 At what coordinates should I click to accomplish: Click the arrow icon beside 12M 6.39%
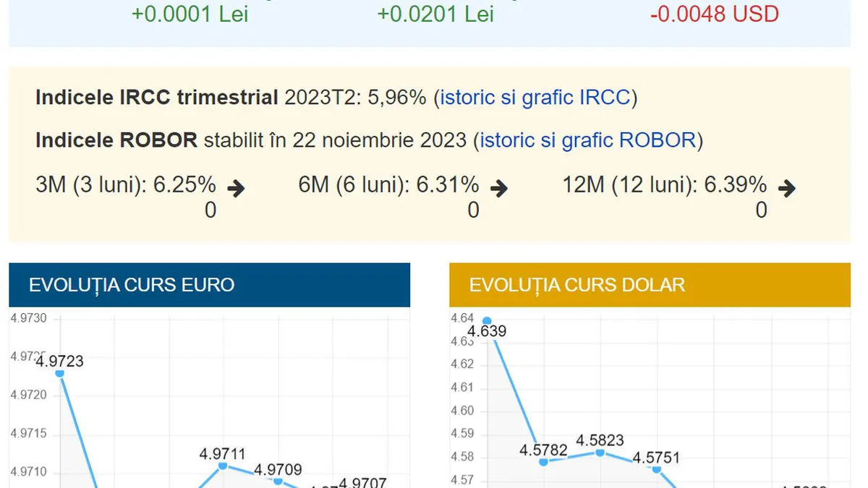pyautogui.click(x=786, y=189)
